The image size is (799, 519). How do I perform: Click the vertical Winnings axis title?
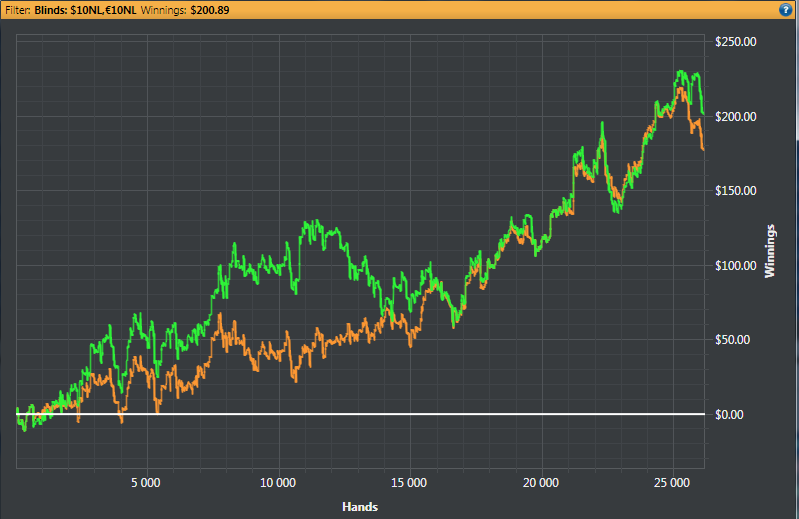point(769,251)
